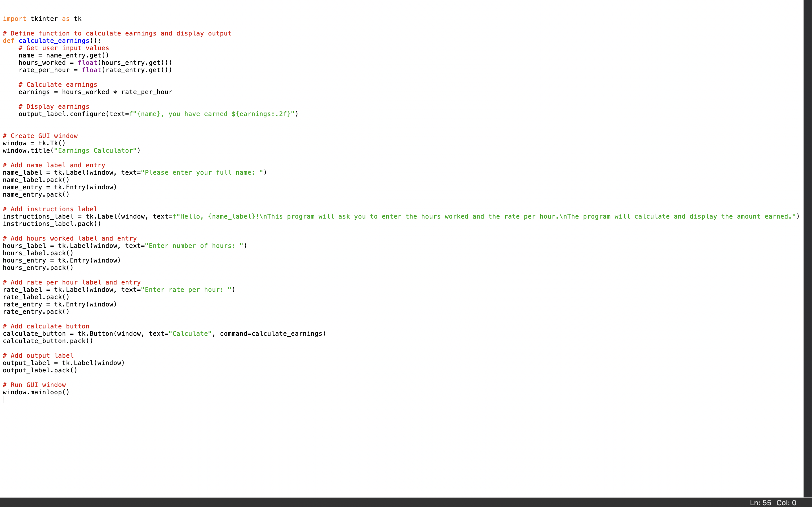Click {name_label} inside the instructions f-string
812x507 pixels.
(231, 217)
